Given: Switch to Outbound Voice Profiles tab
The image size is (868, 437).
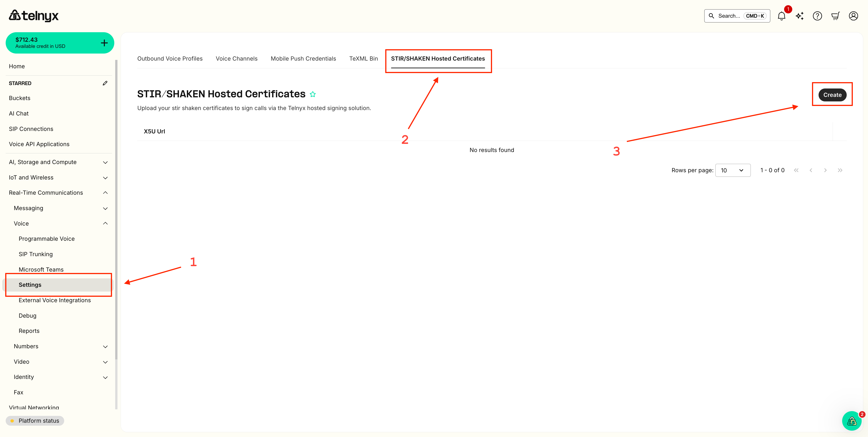Looking at the screenshot, I should click(170, 59).
